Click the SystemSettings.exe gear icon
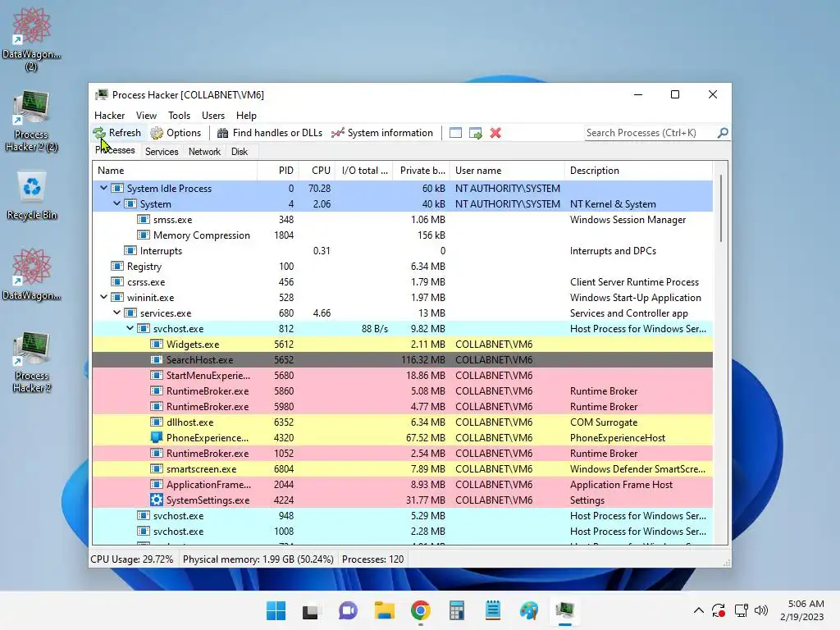The image size is (840, 630). 157,500
